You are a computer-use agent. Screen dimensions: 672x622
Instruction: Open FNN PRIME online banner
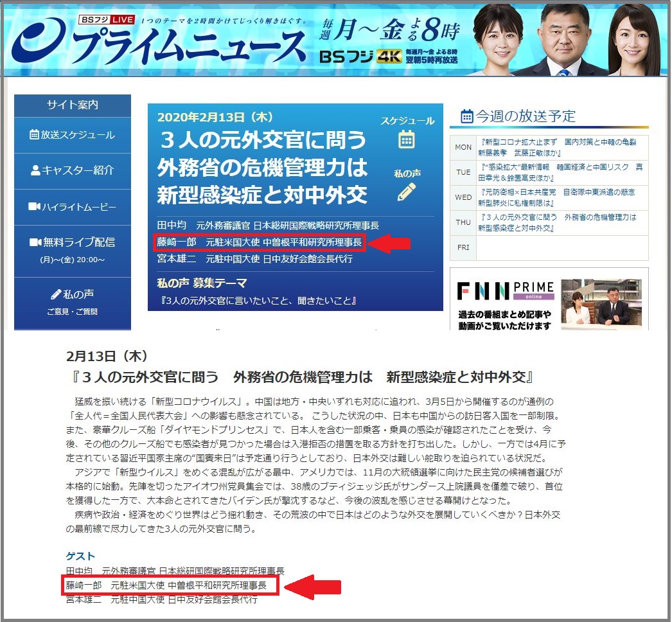pos(549,299)
